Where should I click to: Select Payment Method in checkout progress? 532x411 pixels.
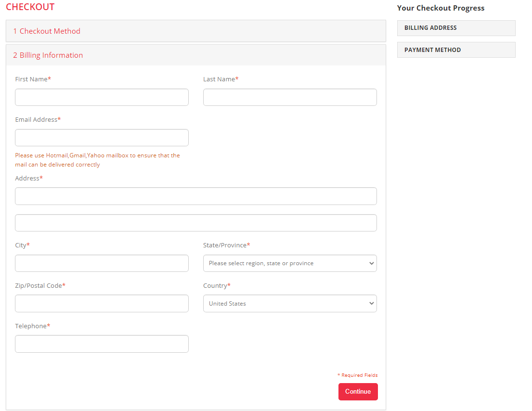pos(456,50)
